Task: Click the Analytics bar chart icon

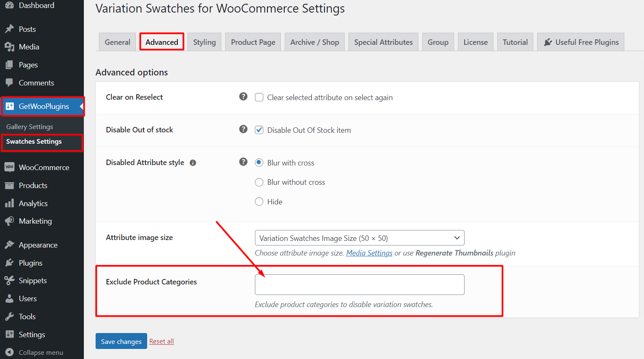Action: click(9, 203)
